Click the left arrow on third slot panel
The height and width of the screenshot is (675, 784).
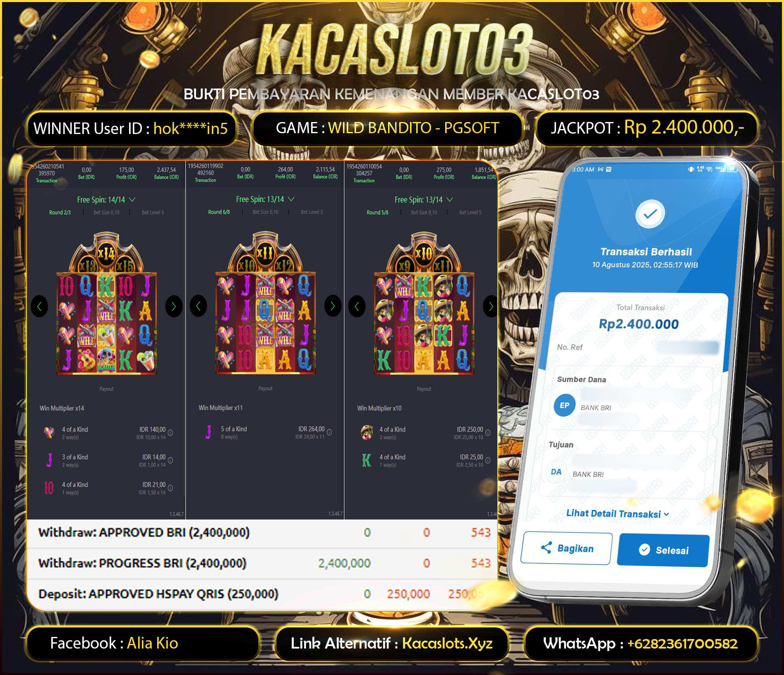(x=357, y=306)
